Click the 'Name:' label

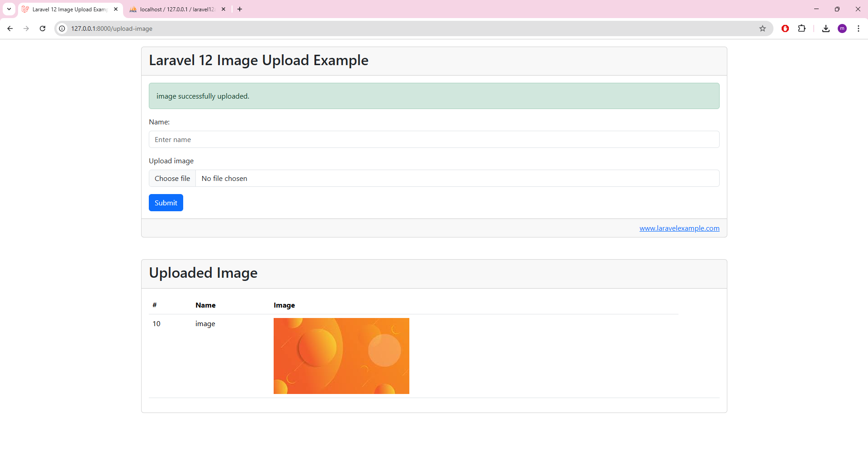click(x=159, y=122)
